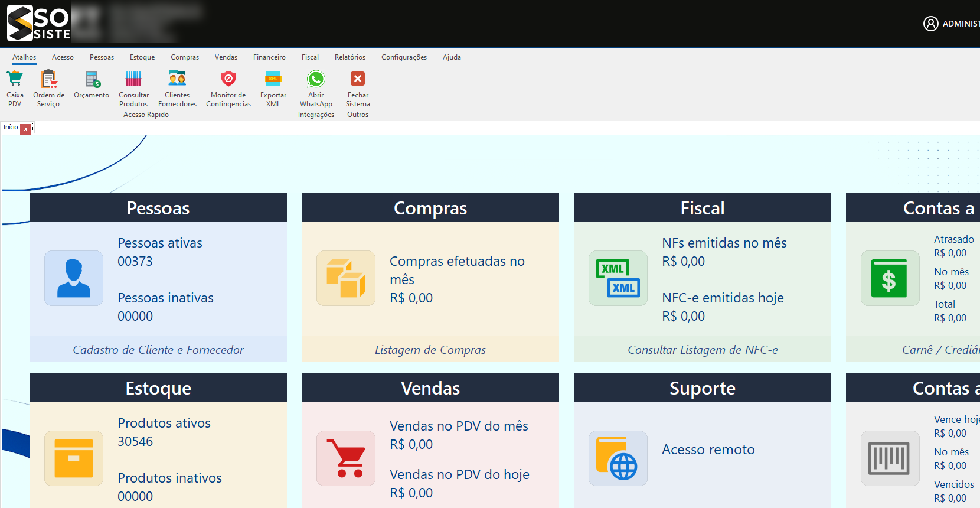Switch to the Início document tab
The height and width of the screenshot is (508, 980).
tap(11, 128)
